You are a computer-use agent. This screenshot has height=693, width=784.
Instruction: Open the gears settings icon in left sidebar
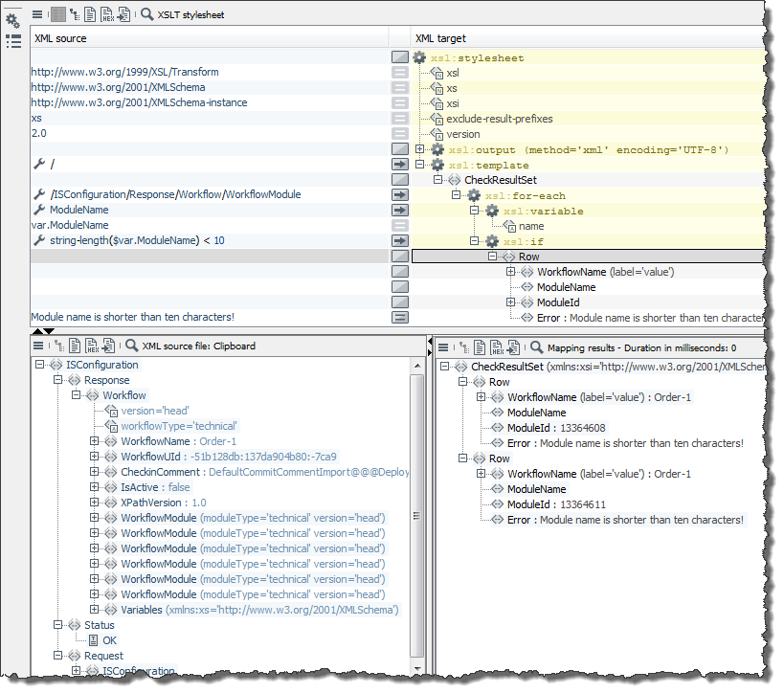12,20
